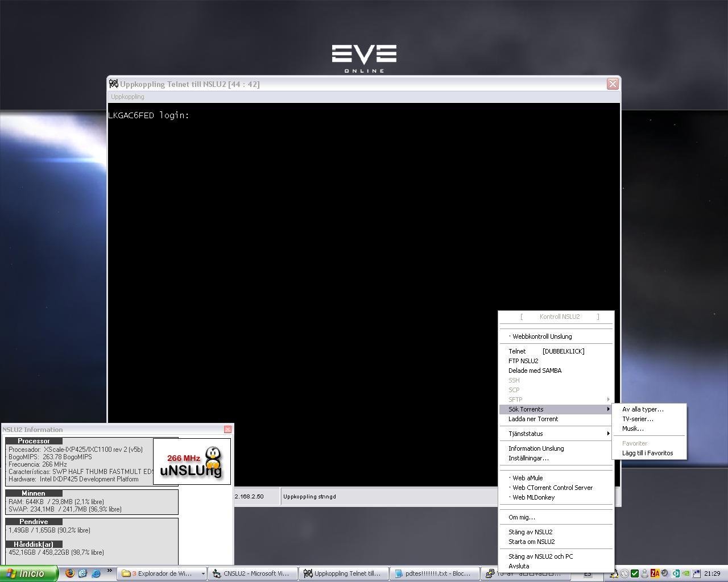Image resolution: width=728 pixels, height=582 pixels.
Task: Choose Av alla typer... in torrents submenu
Action: click(649, 409)
